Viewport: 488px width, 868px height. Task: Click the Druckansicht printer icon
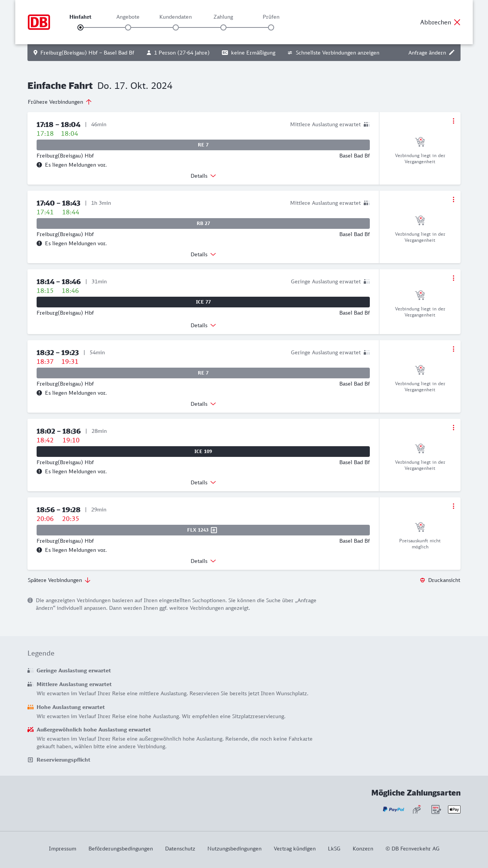click(422, 580)
